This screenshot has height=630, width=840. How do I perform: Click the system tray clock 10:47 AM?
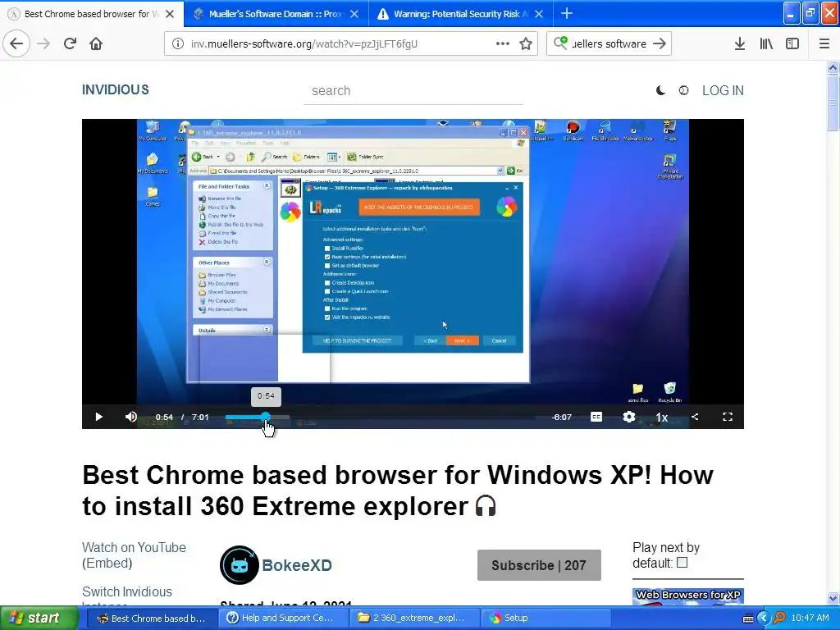[810, 618]
